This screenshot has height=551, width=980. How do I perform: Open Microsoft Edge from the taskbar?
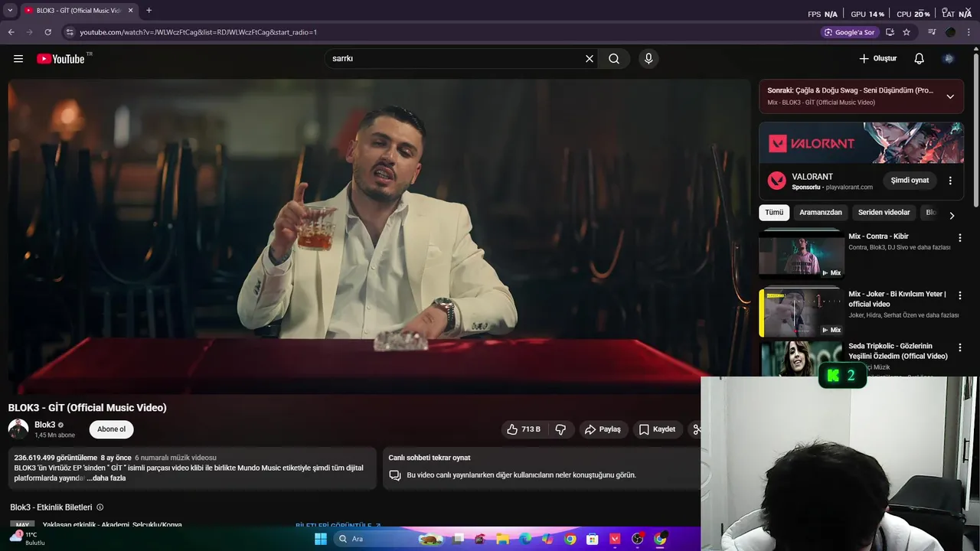click(x=525, y=539)
